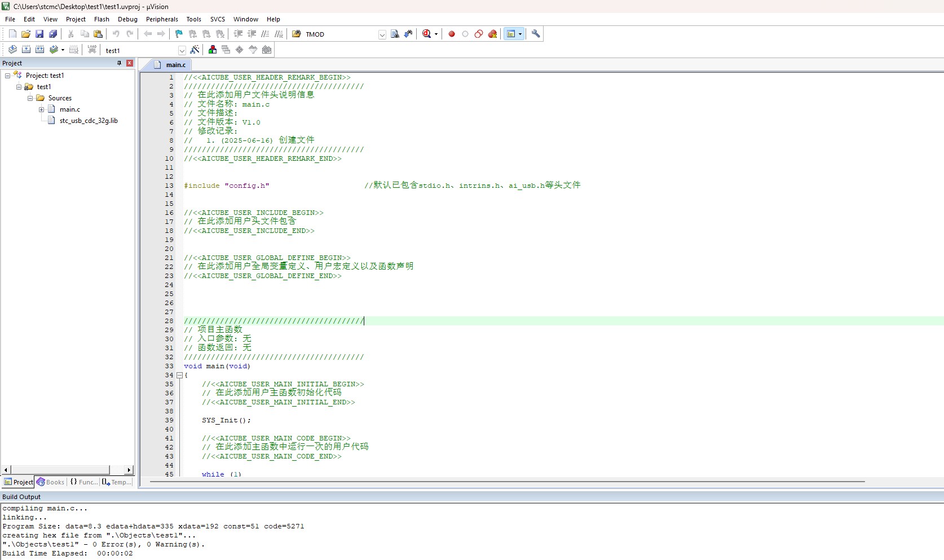Click the Navigate Backward arrow icon
The image size is (944, 560).
tap(148, 34)
